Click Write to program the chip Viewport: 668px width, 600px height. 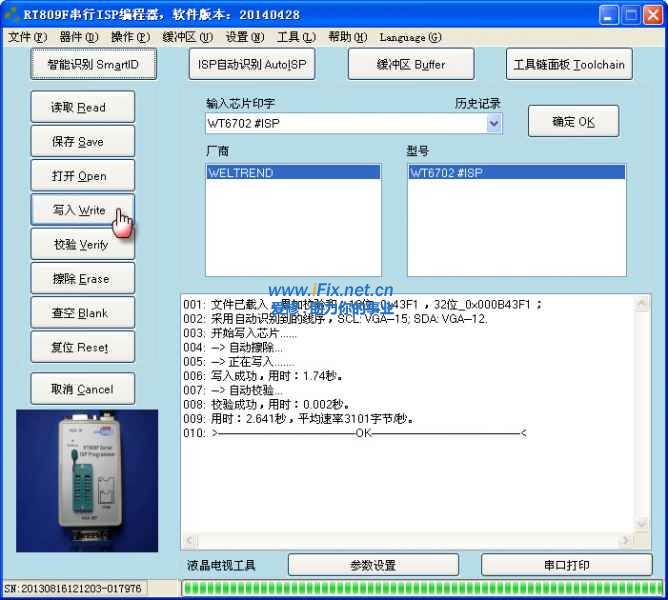pos(79,210)
